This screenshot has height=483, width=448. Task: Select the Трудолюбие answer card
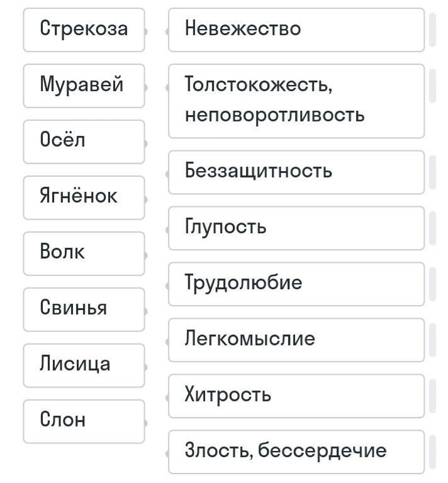click(x=296, y=284)
